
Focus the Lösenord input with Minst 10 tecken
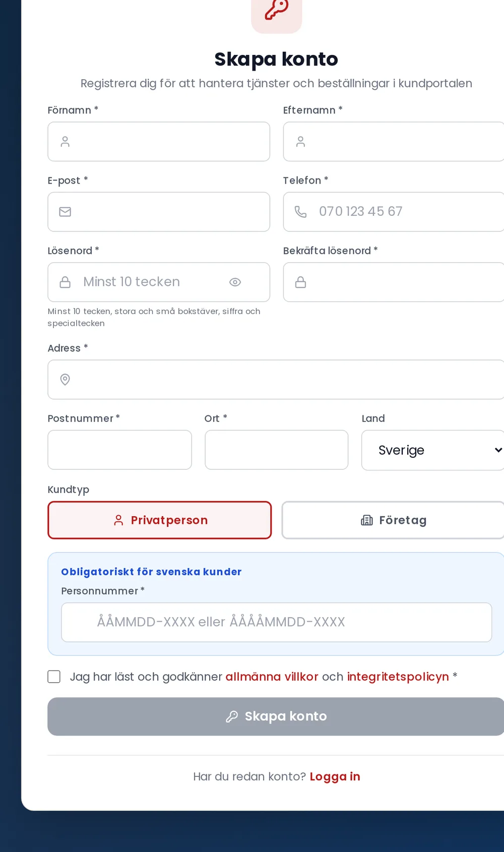[x=159, y=282]
